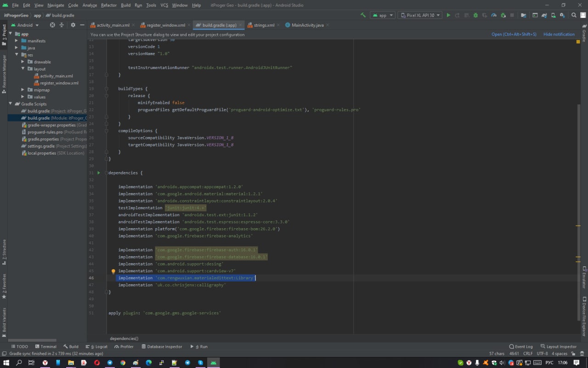Viewport: 588px width, 368px height.
Task: Open the profiler gauge icon in toolbar
Action: (x=494, y=15)
